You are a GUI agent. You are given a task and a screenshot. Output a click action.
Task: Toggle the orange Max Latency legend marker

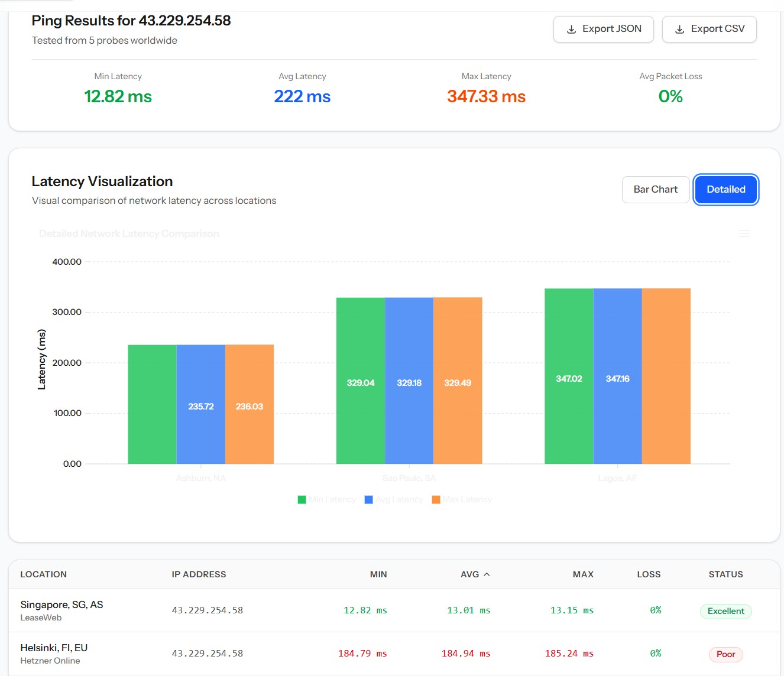tap(436, 500)
